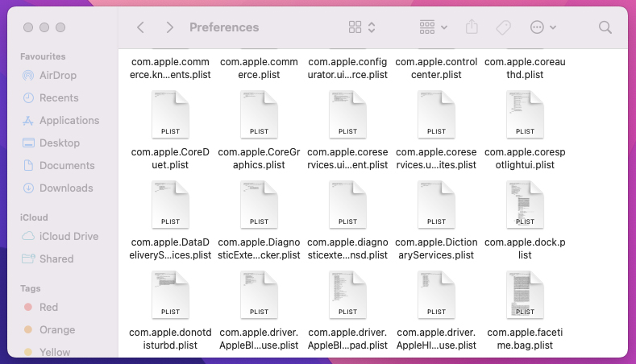Select the com.apple.donotdisturbd.plist file icon
636x364 pixels.
click(170, 295)
